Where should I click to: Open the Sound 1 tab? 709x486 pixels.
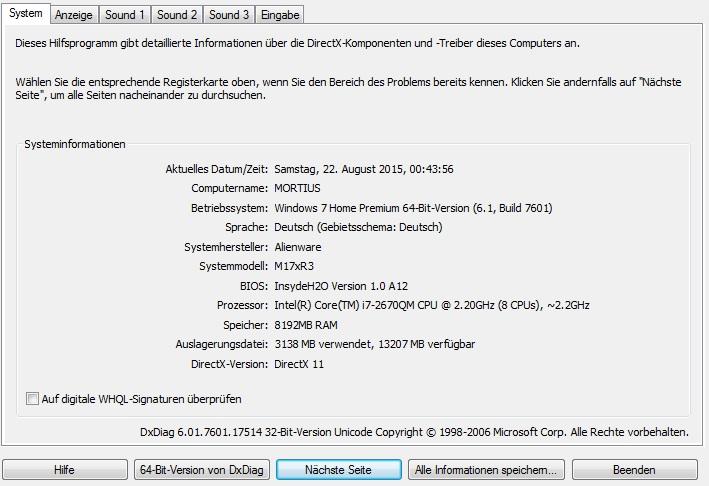point(125,15)
